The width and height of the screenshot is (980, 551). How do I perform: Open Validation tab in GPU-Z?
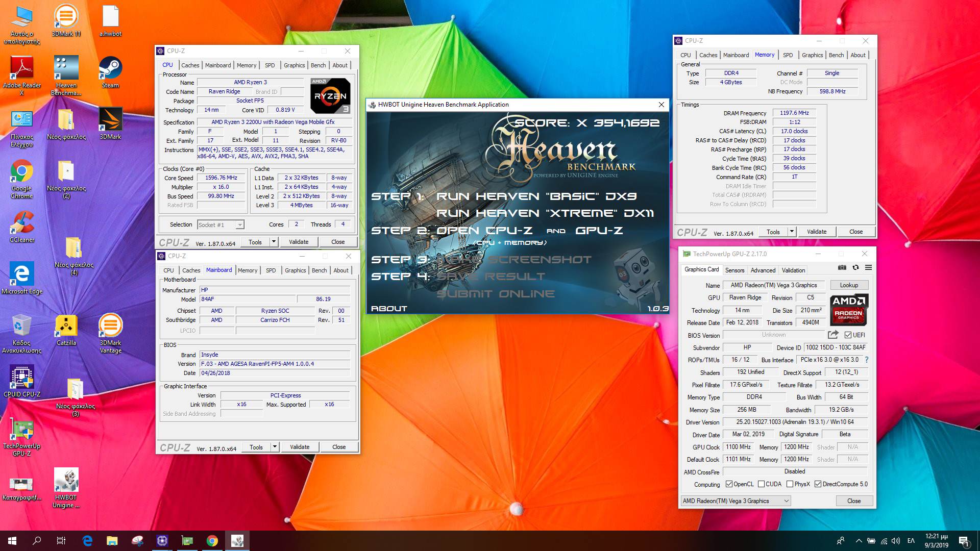(793, 270)
